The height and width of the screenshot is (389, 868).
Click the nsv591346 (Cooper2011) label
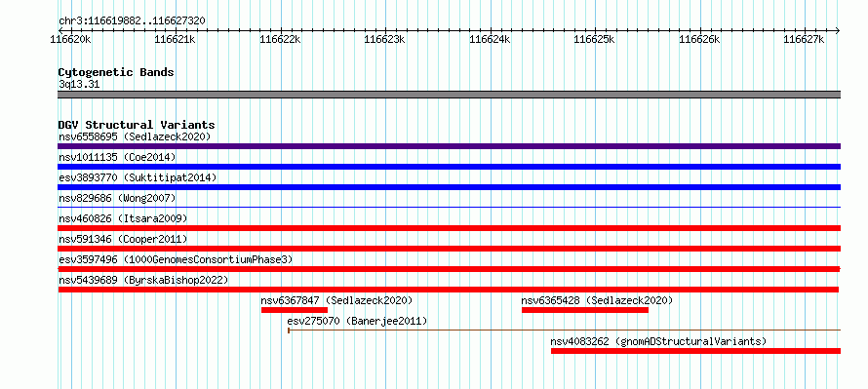coord(123,239)
